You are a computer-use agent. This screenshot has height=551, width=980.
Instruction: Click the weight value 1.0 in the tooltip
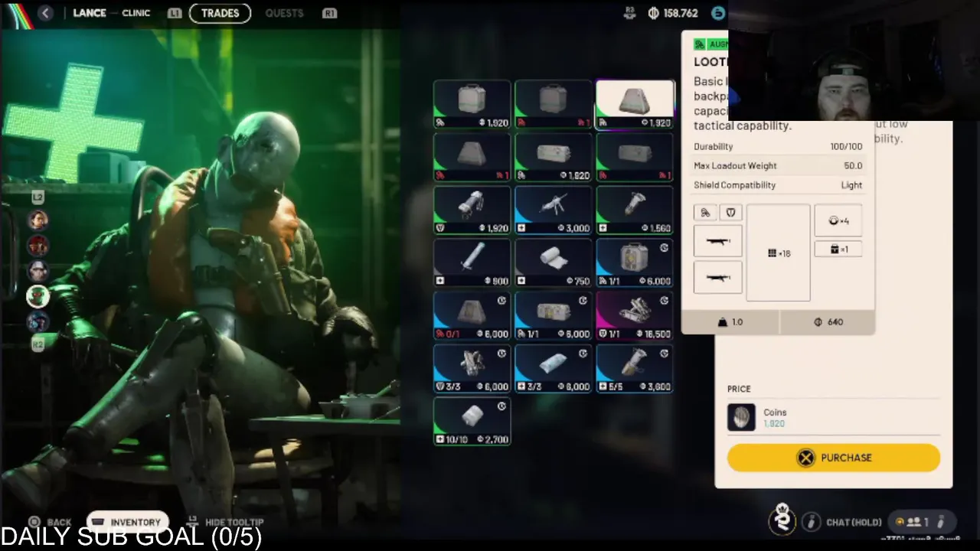(x=730, y=322)
